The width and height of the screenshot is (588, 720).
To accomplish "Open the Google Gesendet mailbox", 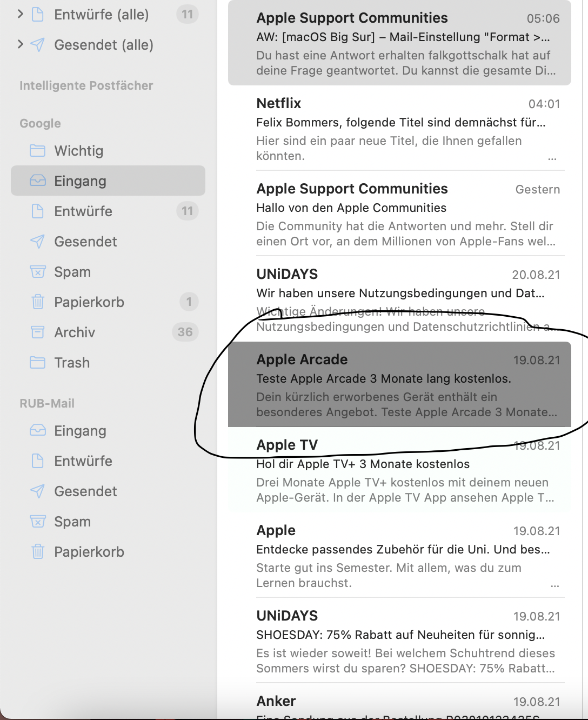I will pyautogui.click(x=108, y=242).
